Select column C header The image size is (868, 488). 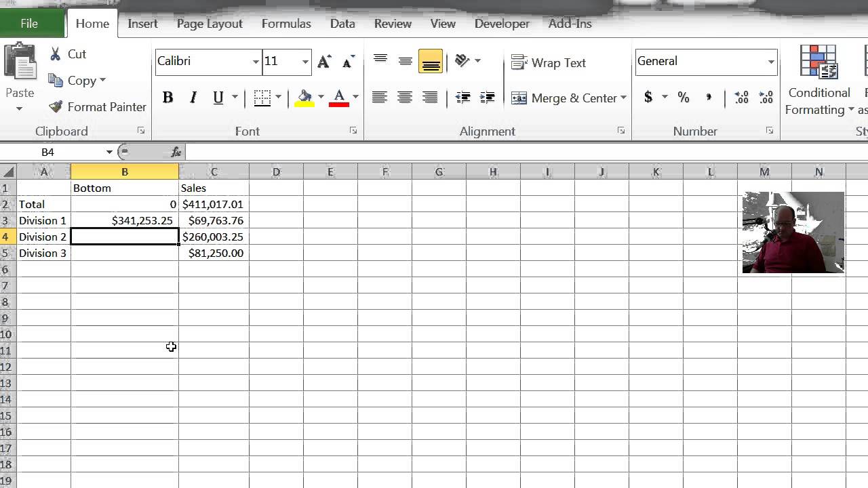(x=214, y=172)
